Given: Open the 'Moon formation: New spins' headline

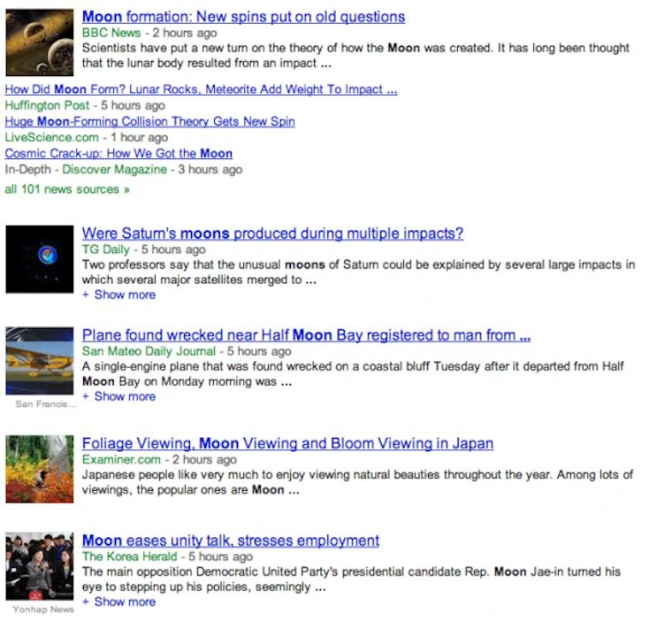Looking at the screenshot, I should click(243, 17).
